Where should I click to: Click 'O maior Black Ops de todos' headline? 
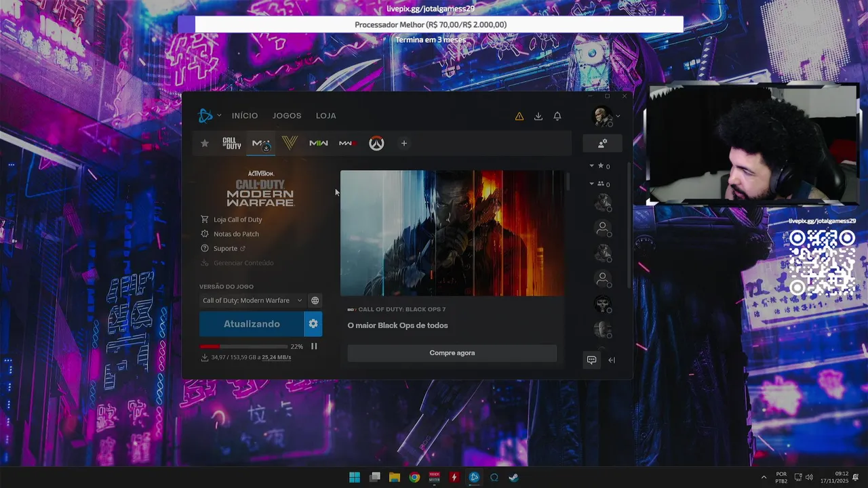(x=397, y=325)
